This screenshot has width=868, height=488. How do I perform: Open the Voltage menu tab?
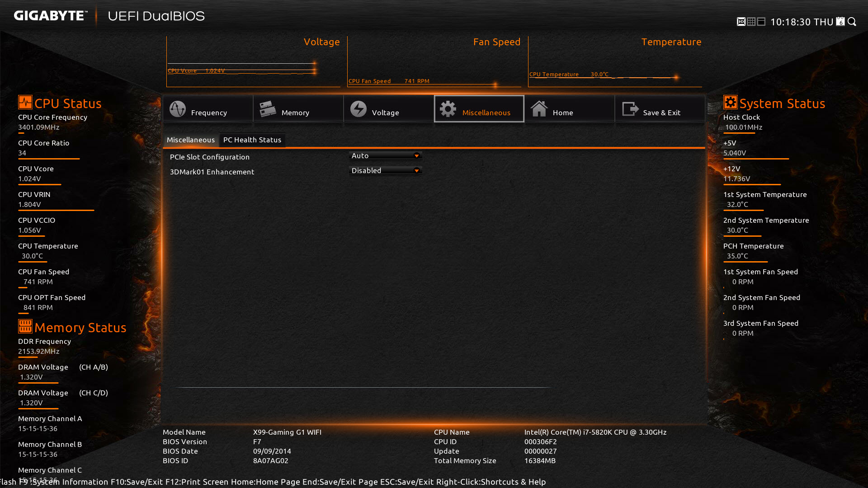389,109
